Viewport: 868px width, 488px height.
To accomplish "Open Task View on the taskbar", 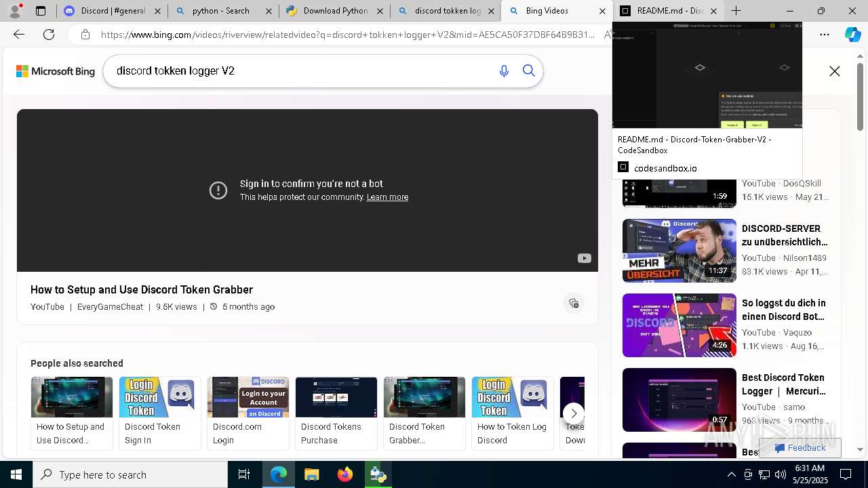I will click(244, 474).
